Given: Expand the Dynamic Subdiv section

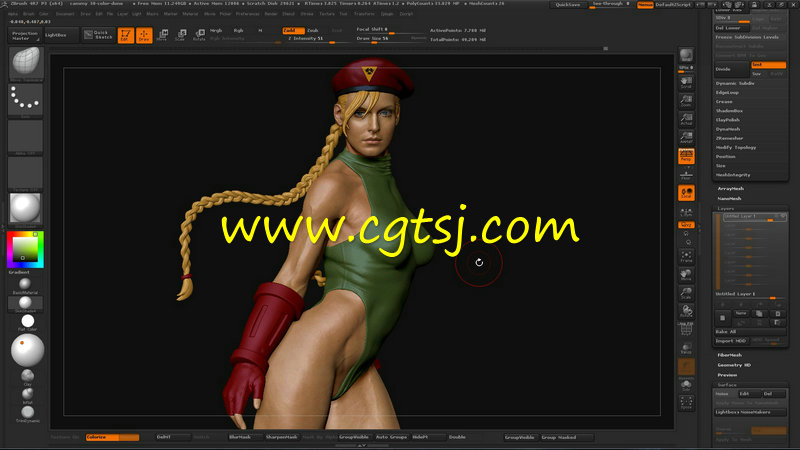Looking at the screenshot, I should click(735, 83).
